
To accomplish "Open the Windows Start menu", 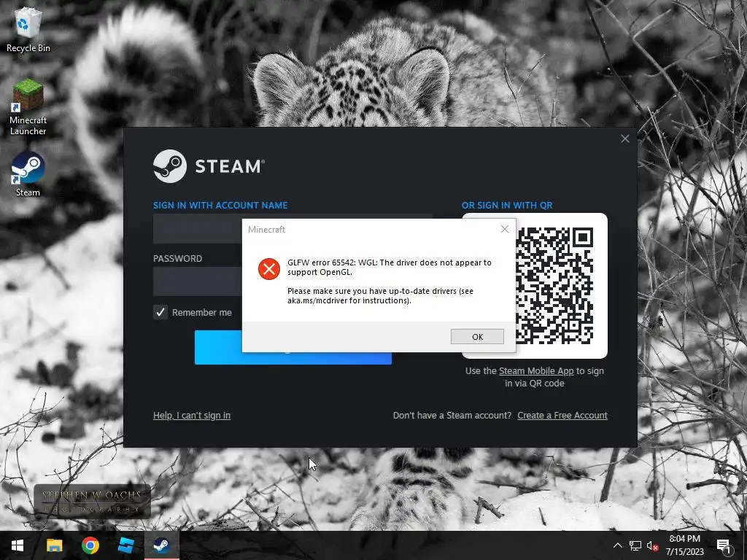I will point(18,545).
